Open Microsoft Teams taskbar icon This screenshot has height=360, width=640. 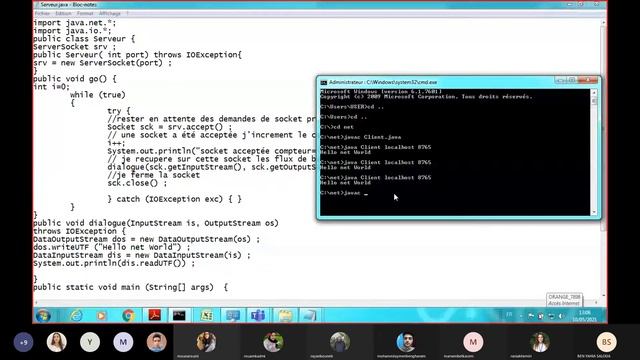coord(258,316)
